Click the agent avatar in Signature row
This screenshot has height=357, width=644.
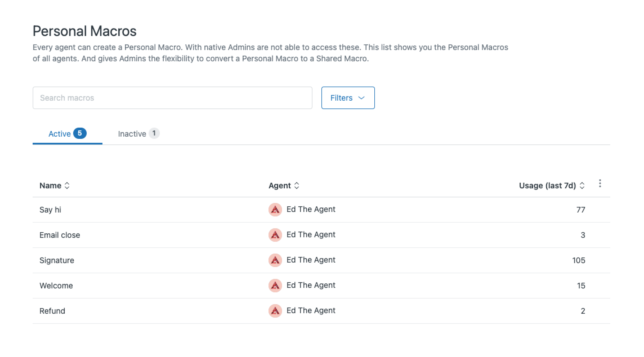[275, 260]
